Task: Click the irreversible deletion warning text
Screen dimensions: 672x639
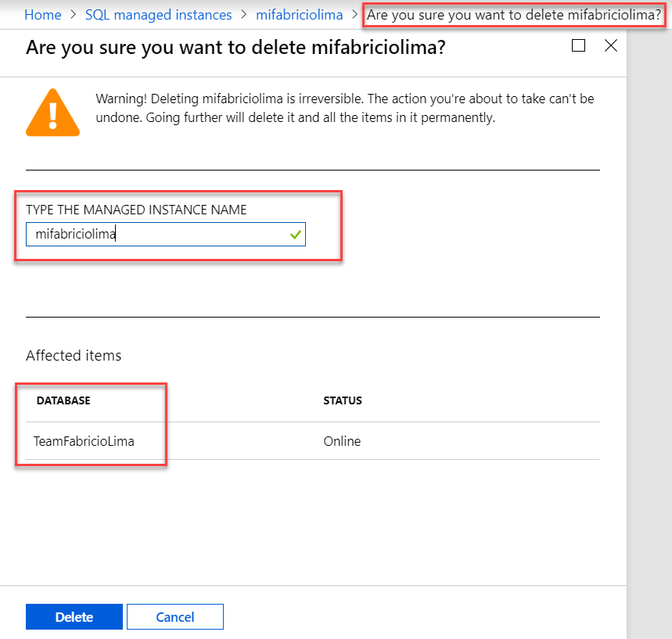Action: pos(344,109)
